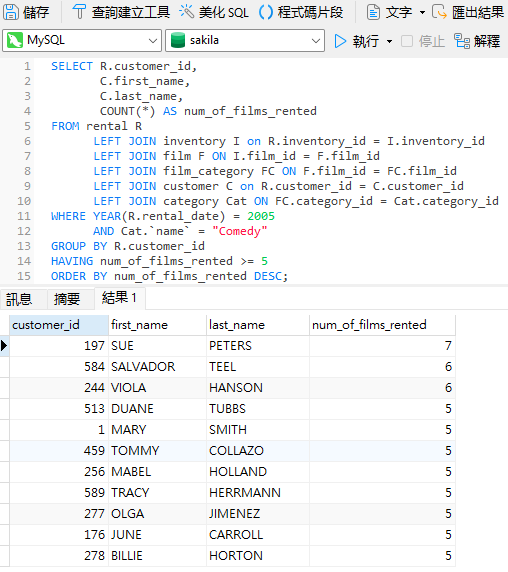Click the customer_id column header
The width and height of the screenshot is (508, 572).
59,325
